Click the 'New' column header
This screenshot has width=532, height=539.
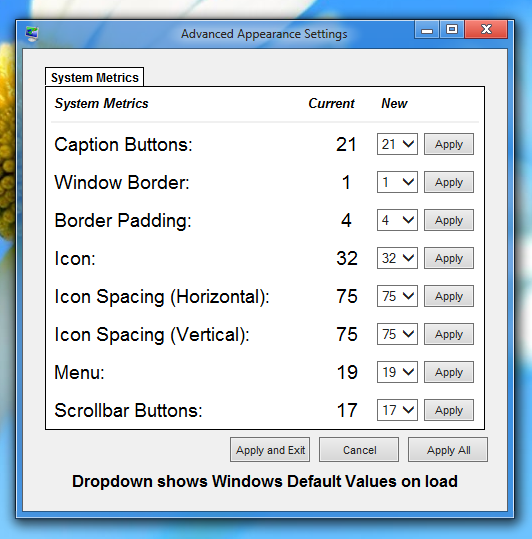394,103
